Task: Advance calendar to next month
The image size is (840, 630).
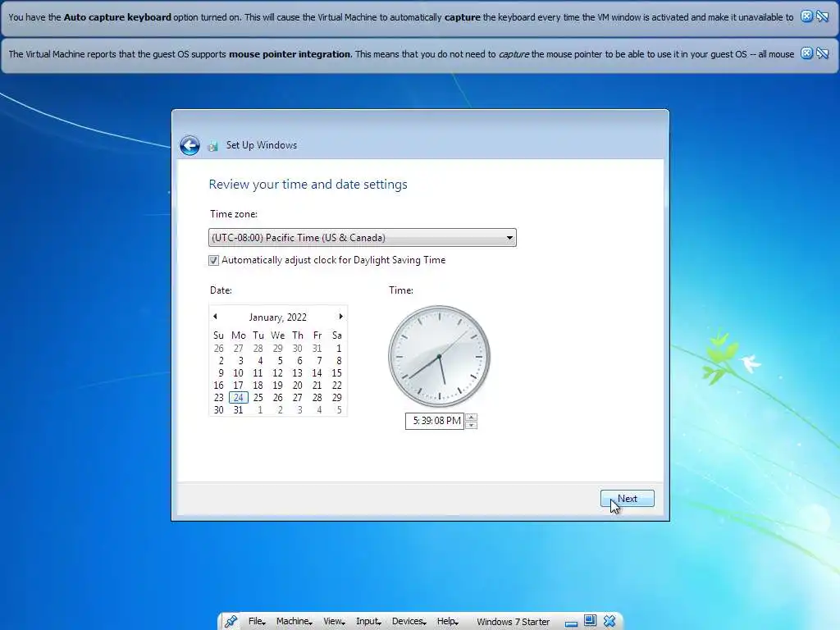Action: tap(340, 317)
